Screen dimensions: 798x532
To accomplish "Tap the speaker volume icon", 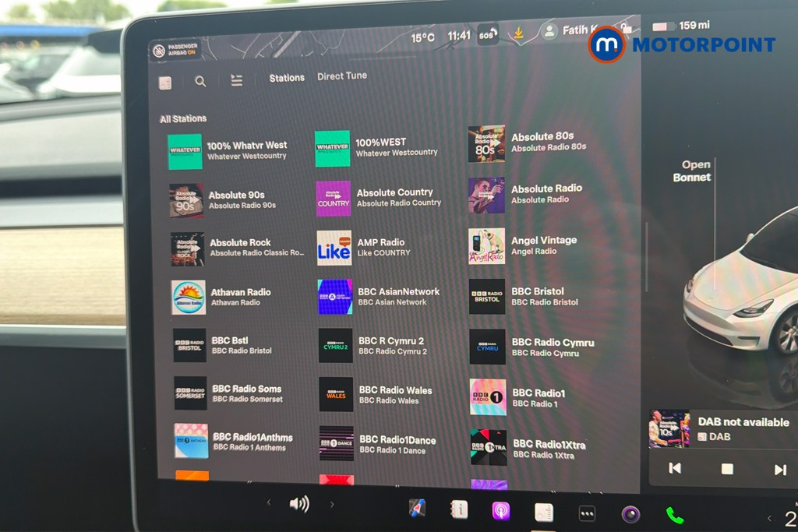I will click(x=299, y=504).
